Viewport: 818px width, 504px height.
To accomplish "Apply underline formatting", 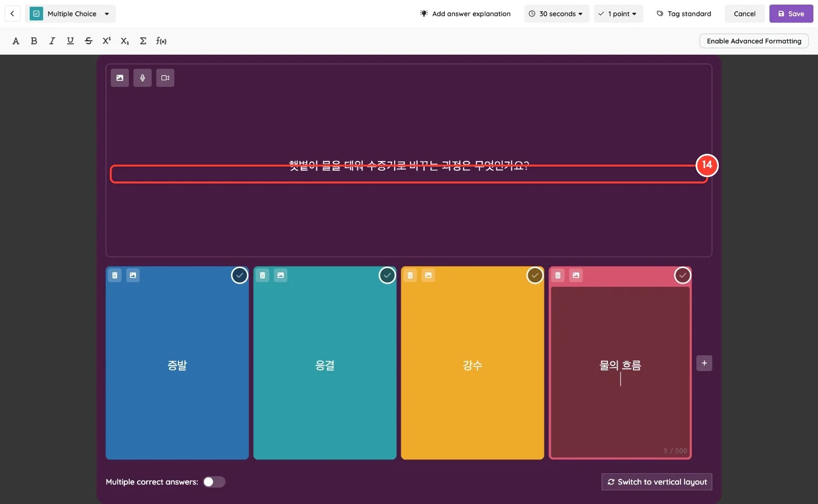I will click(70, 41).
